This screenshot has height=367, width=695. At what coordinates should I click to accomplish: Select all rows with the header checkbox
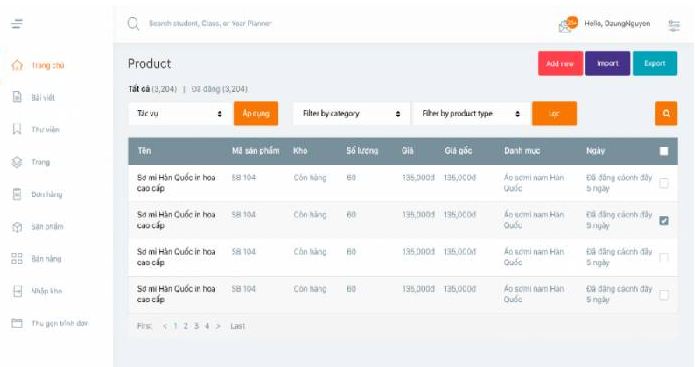click(664, 151)
